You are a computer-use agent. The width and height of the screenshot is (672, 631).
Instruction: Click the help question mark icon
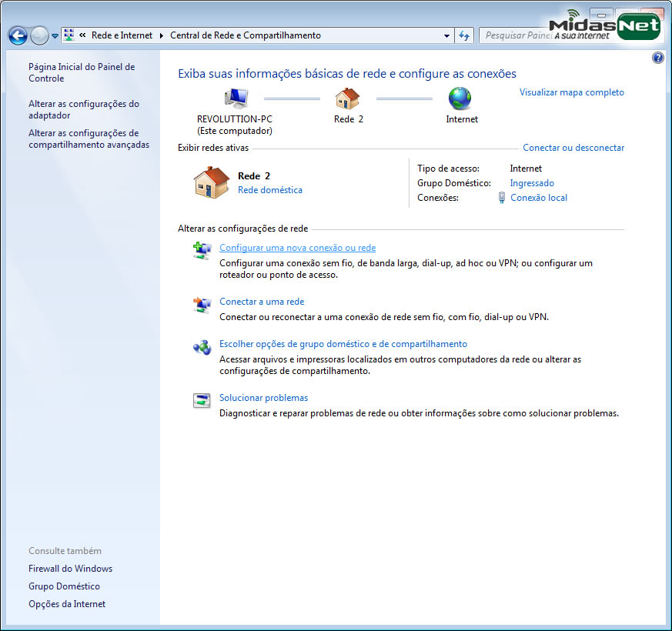pyautogui.click(x=657, y=58)
